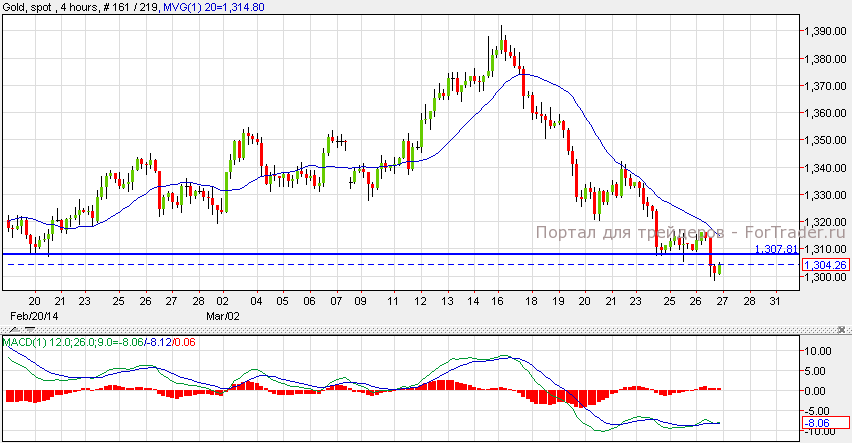Viewport: 852px width, 443px height.
Task: Click the 1,307.81 support level label
Action: coord(776,248)
